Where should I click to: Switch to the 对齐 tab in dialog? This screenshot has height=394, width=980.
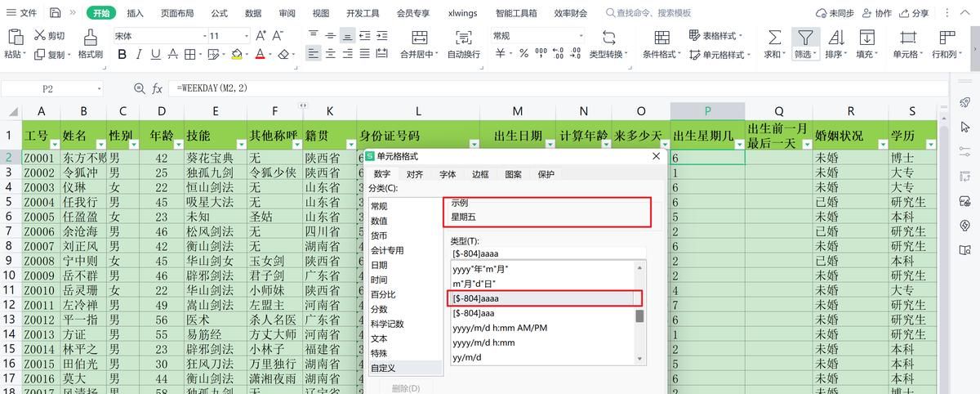coord(415,174)
